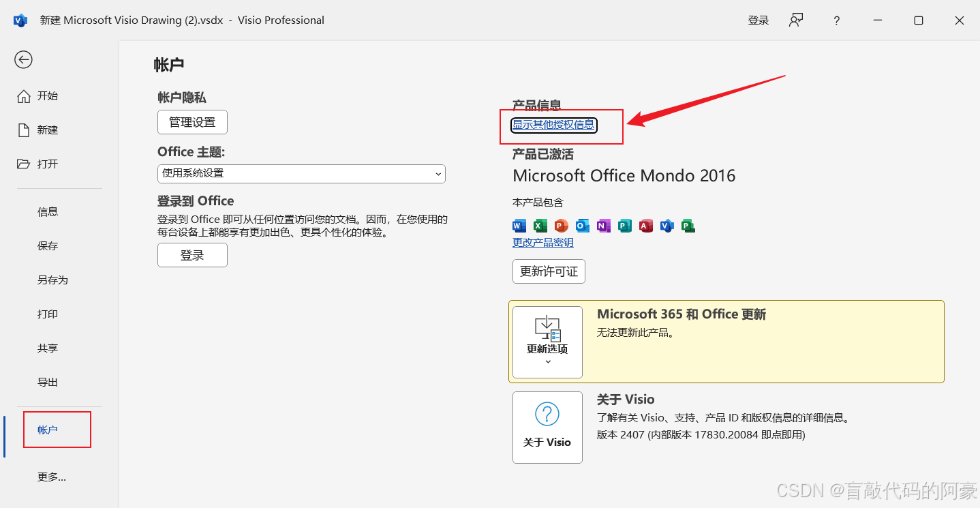Click the Project app icon
Screen dimensions: 980x508
click(x=688, y=226)
